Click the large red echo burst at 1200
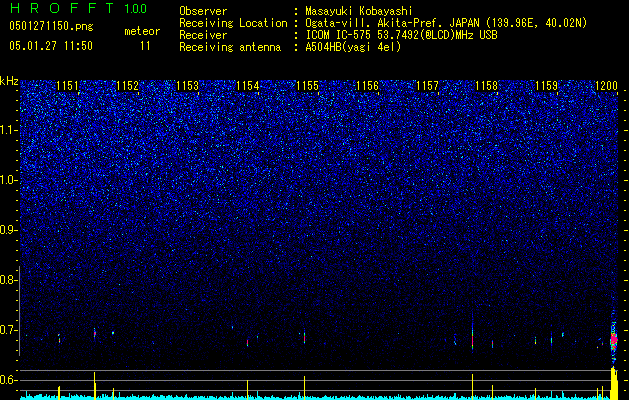 pyautogui.click(x=613, y=339)
